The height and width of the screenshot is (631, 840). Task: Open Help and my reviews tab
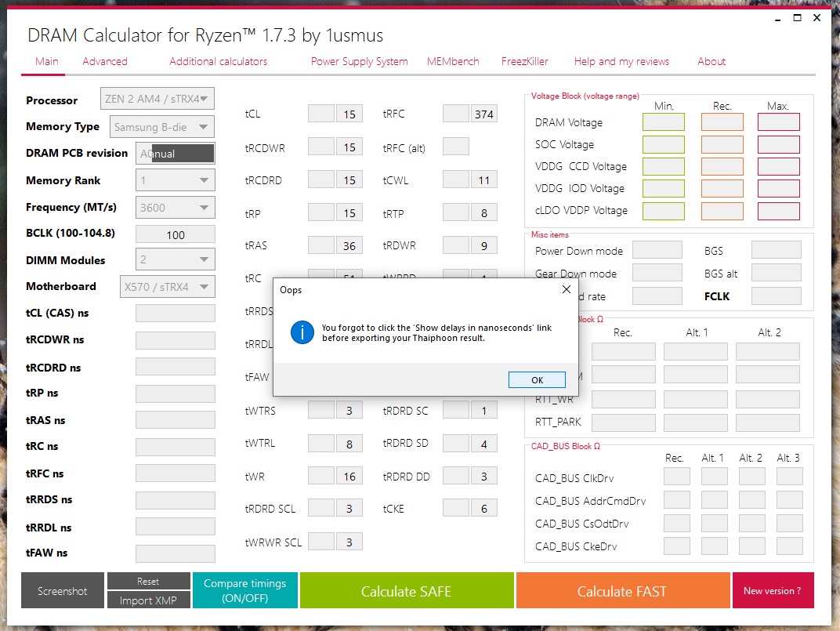621,61
